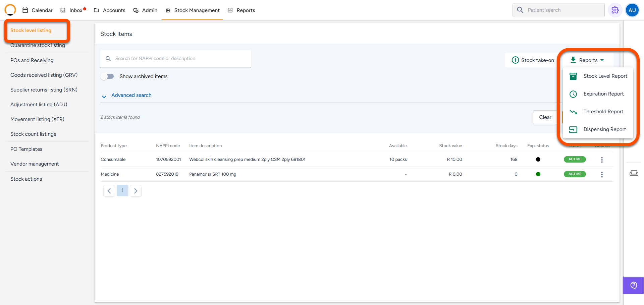644x305 pixels.
Task: Click the Stock take-on button
Action: pos(533,60)
